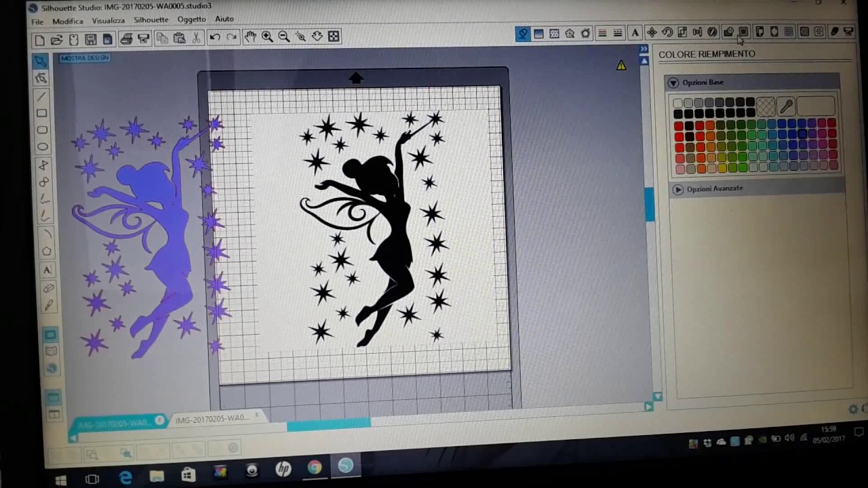Open the Rotate panel icon

[x=667, y=33]
